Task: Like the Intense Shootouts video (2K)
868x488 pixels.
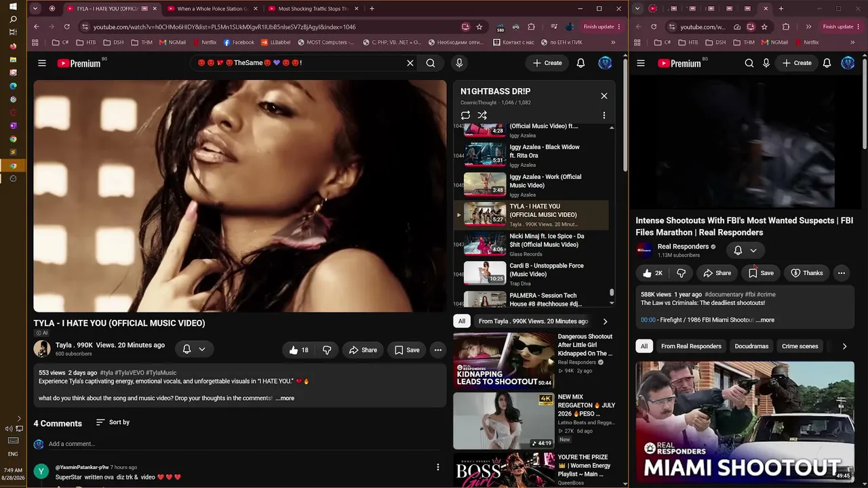Action: point(652,273)
